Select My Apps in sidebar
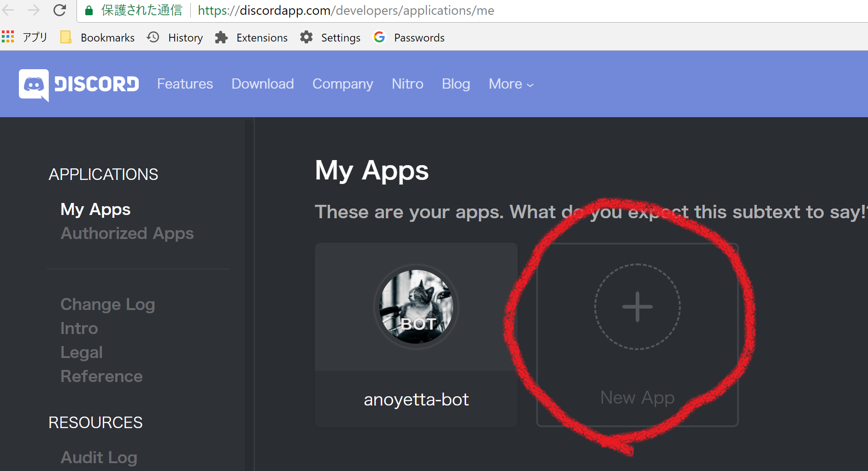This screenshot has width=868, height=471. tap(96, 209)
